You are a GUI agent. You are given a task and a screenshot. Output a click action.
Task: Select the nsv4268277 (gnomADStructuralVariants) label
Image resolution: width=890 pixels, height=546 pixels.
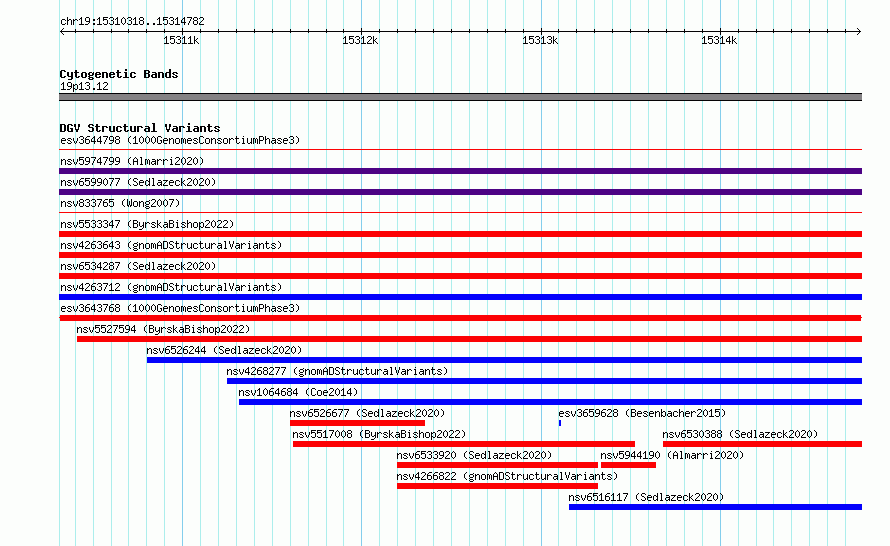coord(337,371)
